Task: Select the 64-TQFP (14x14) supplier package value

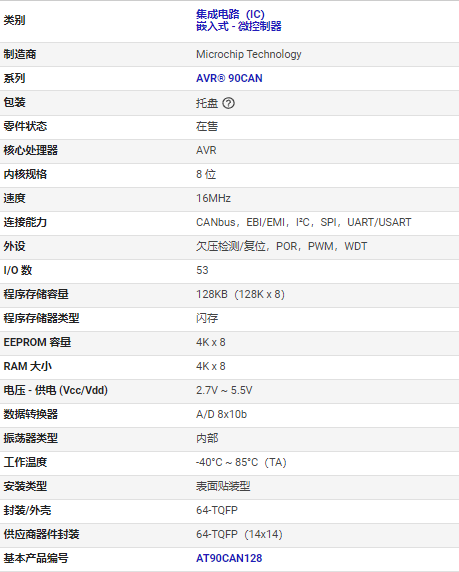Action: coord(239,534)
